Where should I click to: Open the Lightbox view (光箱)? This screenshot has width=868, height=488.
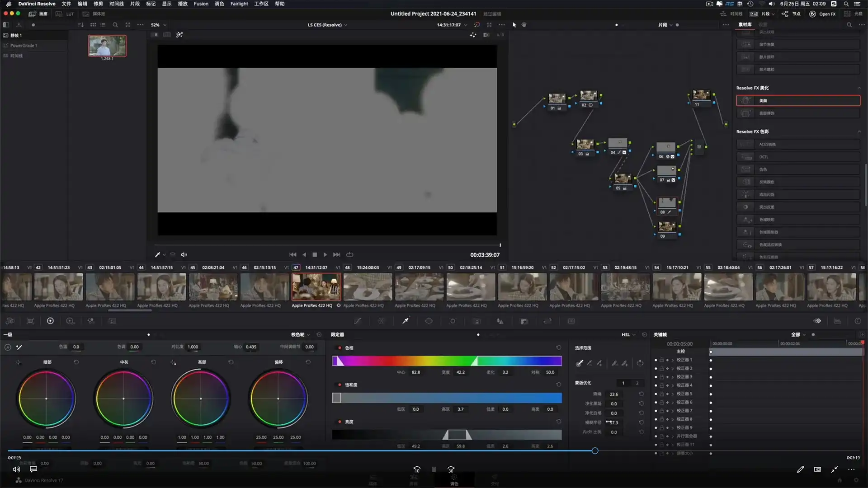coord(858,14)
